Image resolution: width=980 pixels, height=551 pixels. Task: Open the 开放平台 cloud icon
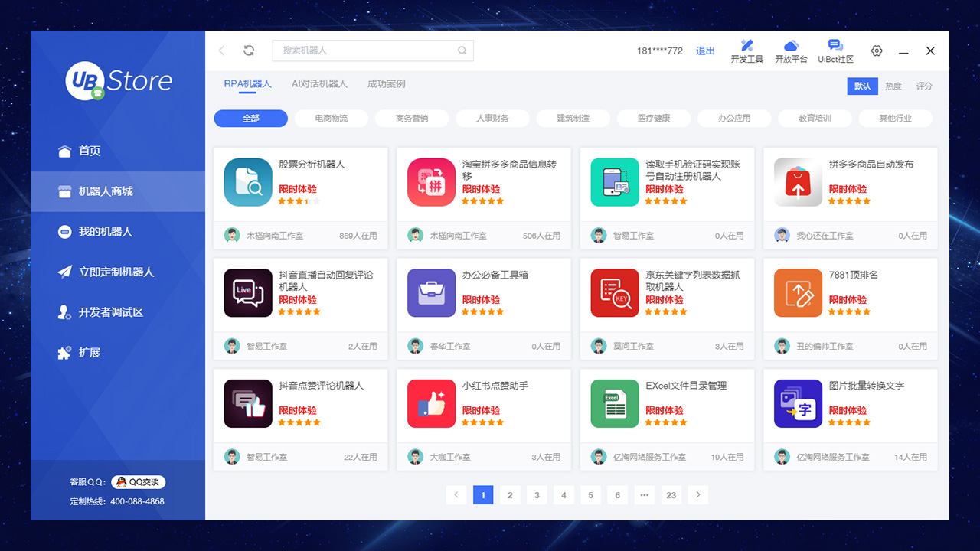pos(791,51)
